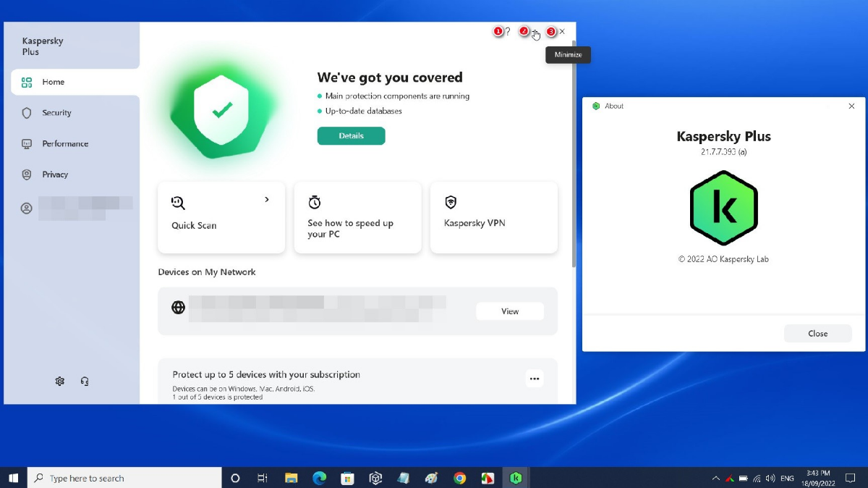The width and height of the screenshot is (868, 488).
Task: Open Cortana circle icon on taskbar
Action: 235,478
